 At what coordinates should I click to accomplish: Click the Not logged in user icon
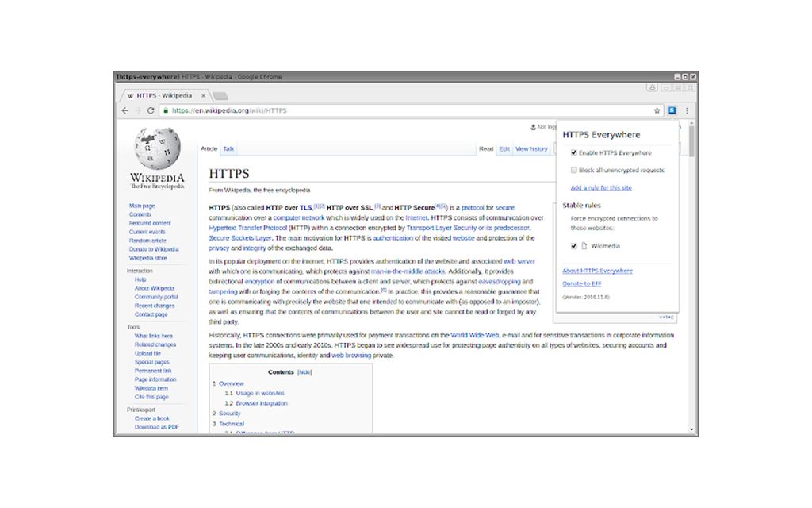pos(534,127)
